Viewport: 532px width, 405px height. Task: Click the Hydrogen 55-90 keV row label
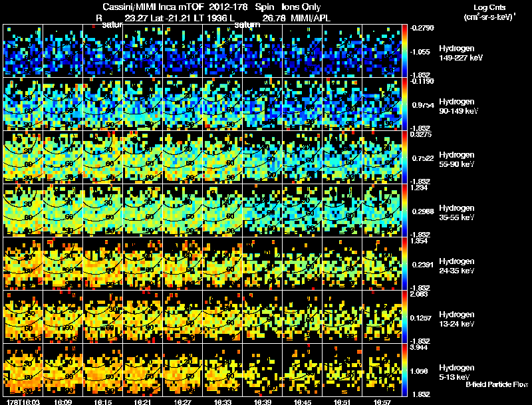(457, 160)
